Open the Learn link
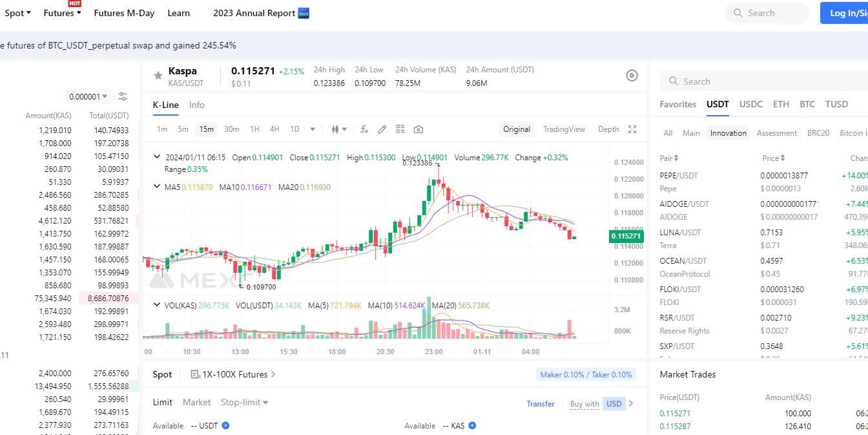Image resolution: width=868 pixels, height=435 pixels. 179,13
